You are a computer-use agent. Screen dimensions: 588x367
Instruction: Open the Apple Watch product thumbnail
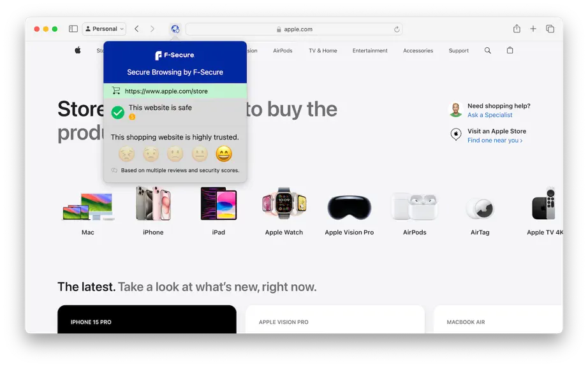pos(284,203)
